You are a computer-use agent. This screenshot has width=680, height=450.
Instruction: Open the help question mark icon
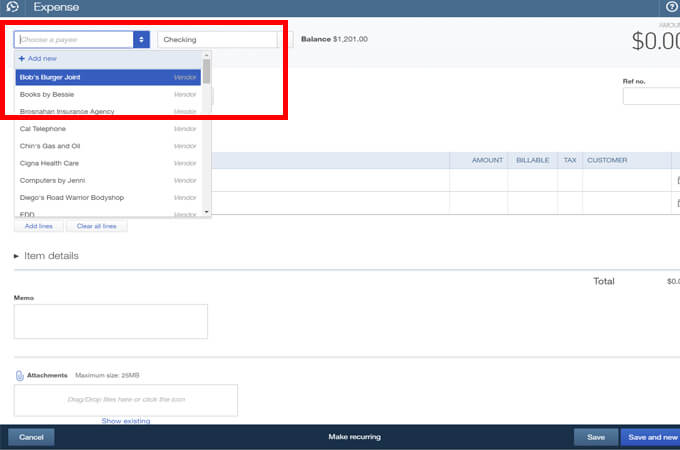click(x=672, y=7)
